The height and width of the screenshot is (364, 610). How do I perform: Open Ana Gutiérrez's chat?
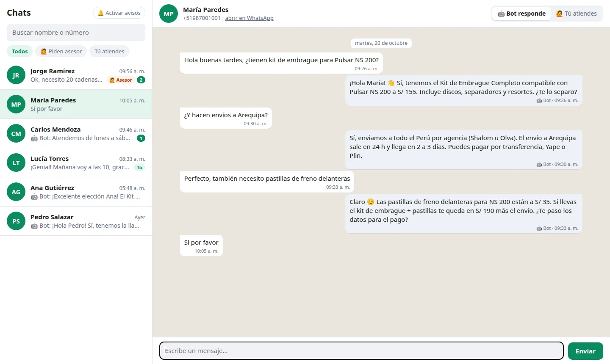pyautogui.click(x=76, y=192)
